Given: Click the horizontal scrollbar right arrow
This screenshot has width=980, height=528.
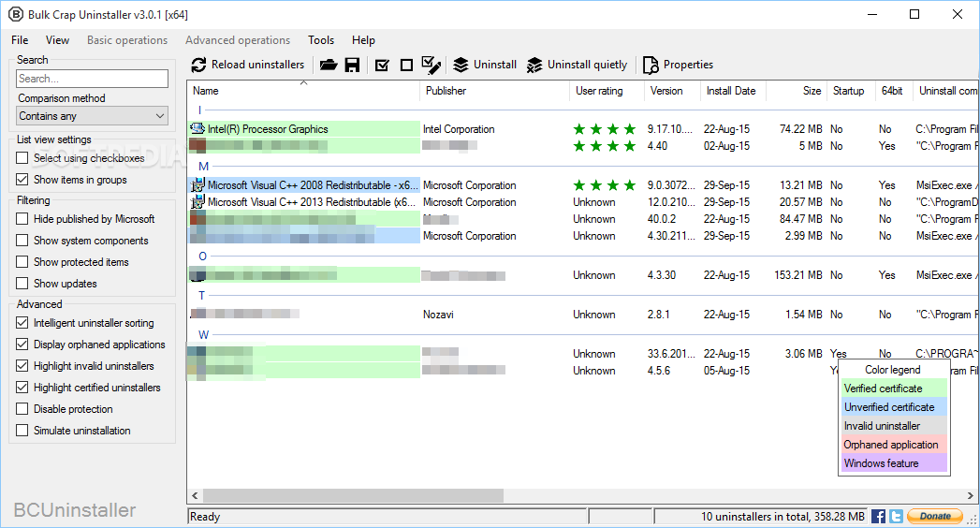Looking at the screenshot, I should [x=971, y=495].
